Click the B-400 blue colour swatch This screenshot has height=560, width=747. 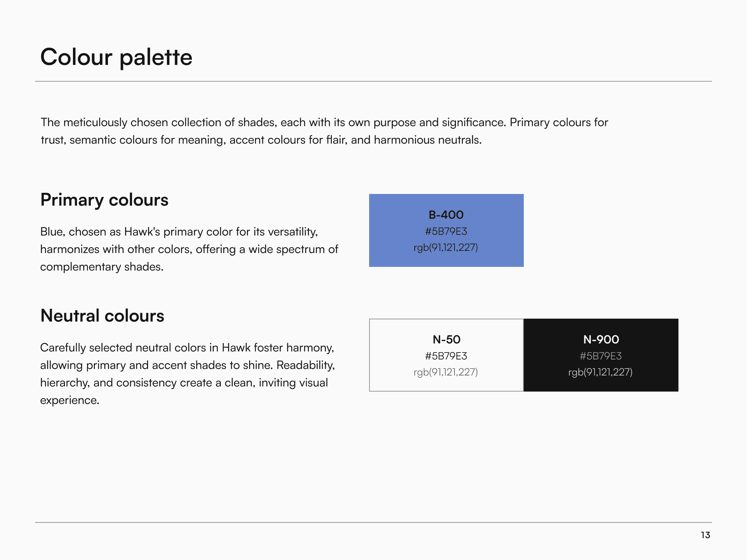coord(446,230)
